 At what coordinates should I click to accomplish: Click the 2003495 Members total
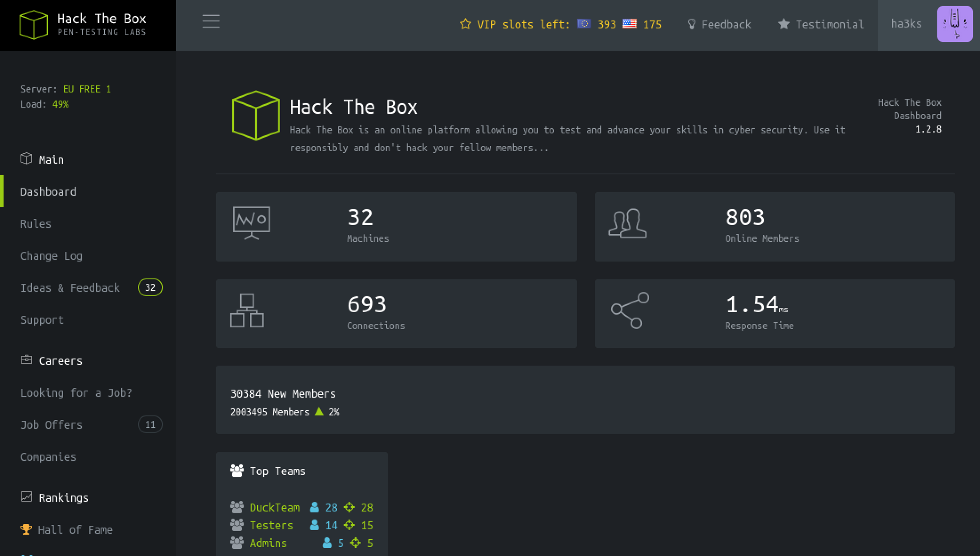pos(270,412)
